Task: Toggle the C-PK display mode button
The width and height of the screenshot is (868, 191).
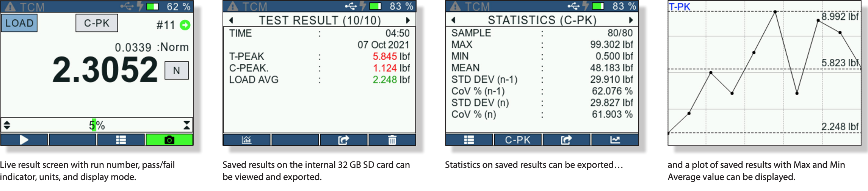Action: 97,23
